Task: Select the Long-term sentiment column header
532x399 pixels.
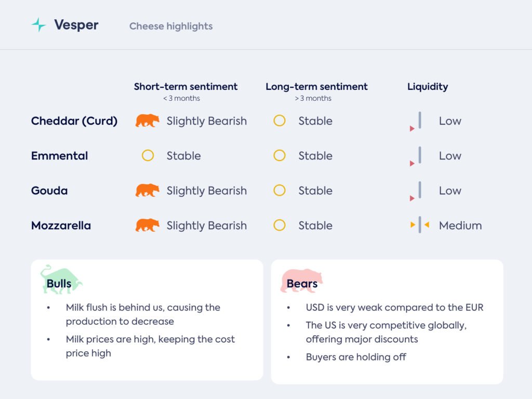Action: [x=316, y=87]
